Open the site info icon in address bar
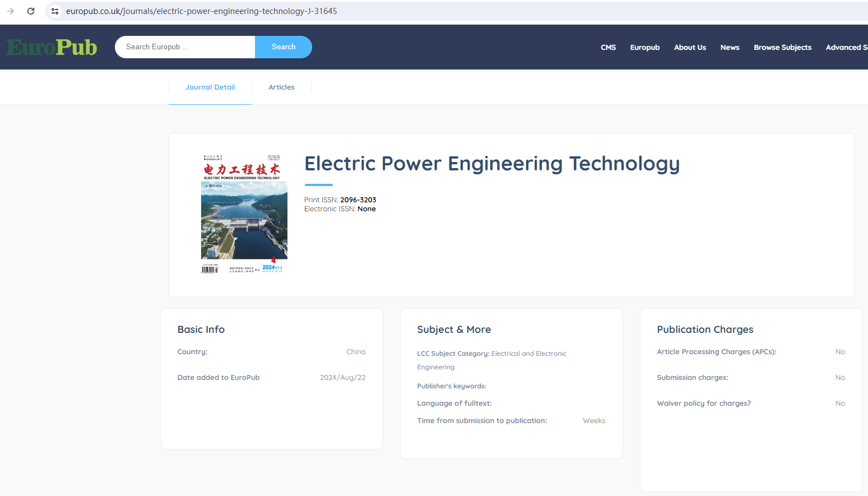The image size is (868, 496). click(55, 11)
